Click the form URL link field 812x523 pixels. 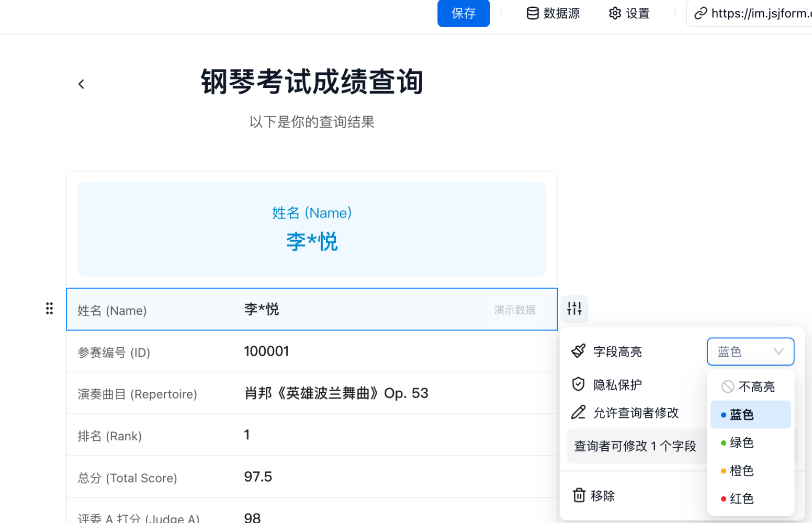(749, 13)
